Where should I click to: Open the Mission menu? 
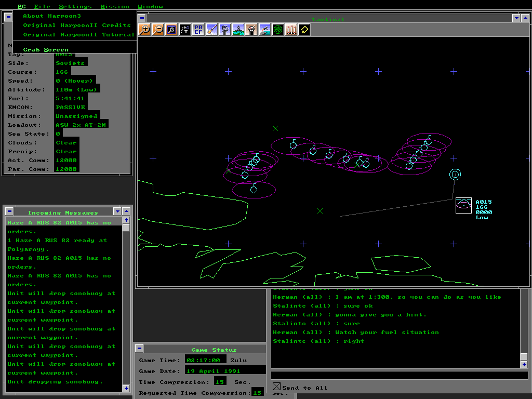115,6
